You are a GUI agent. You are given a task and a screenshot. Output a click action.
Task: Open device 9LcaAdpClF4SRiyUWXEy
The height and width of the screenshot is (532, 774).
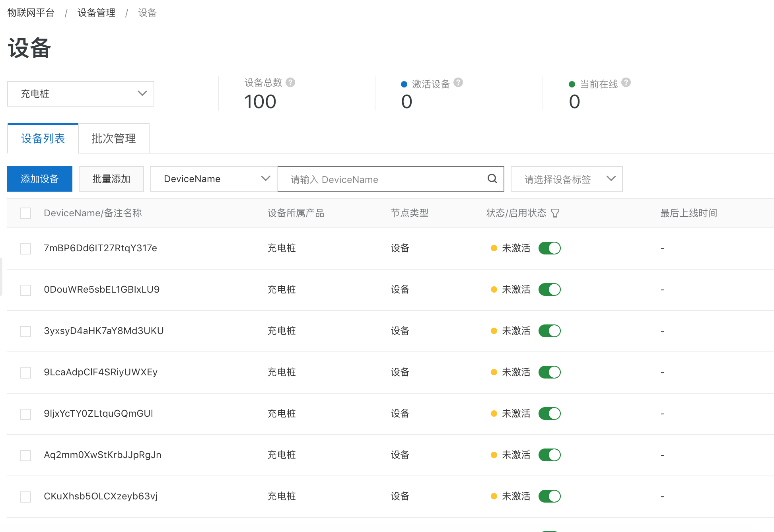[x=101, y=372]
